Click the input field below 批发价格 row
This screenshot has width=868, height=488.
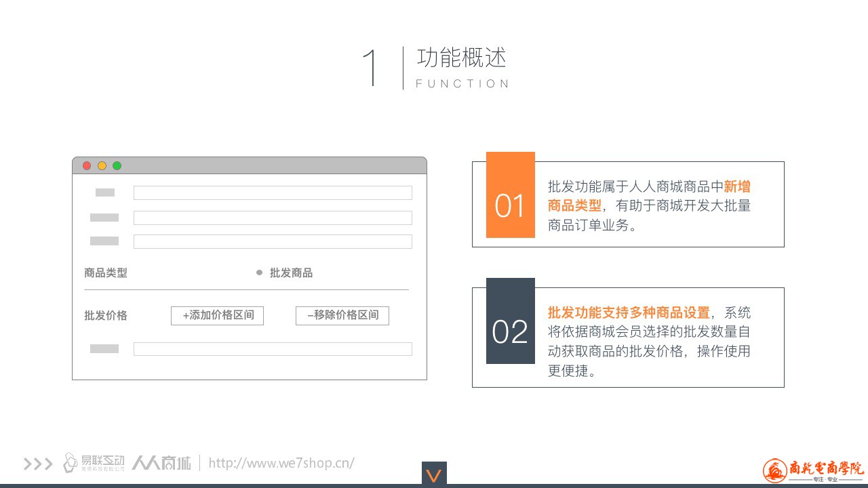273,349
